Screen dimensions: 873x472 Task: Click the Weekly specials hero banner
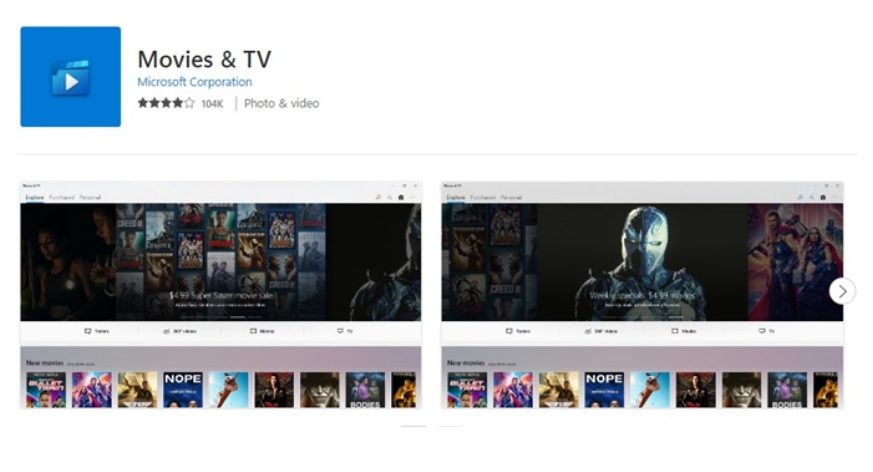point(640,296)
